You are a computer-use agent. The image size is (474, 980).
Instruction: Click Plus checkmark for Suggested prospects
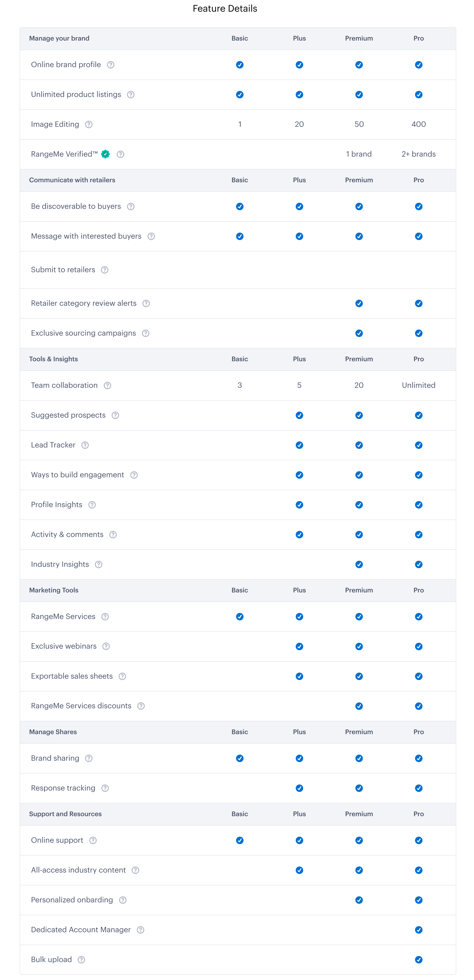pos(299,415)
